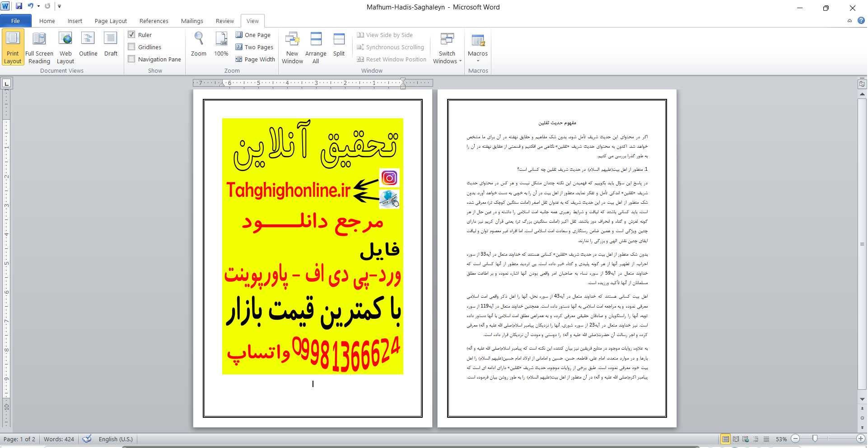This screenshot has height=448, width=868.
Task: Show One Page at a time
Action: pyautogui.click(x=253, y=35)
